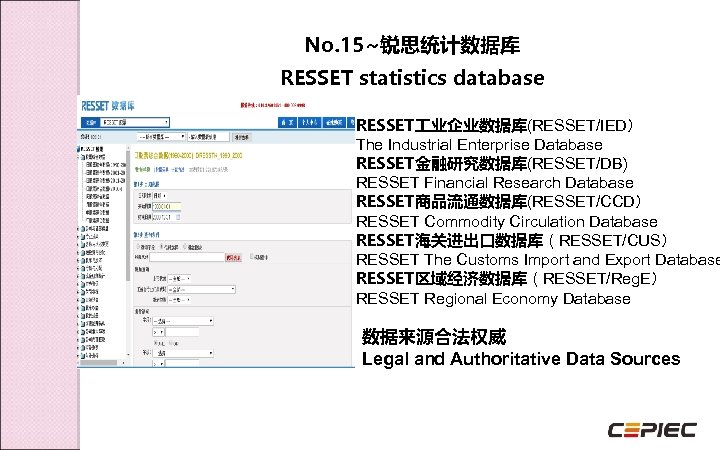Image resolution: width=720 pixels, height=450 pixels.
Task: Tick the checkbox right of the red-text button
Action: click(x=252, y=257)
